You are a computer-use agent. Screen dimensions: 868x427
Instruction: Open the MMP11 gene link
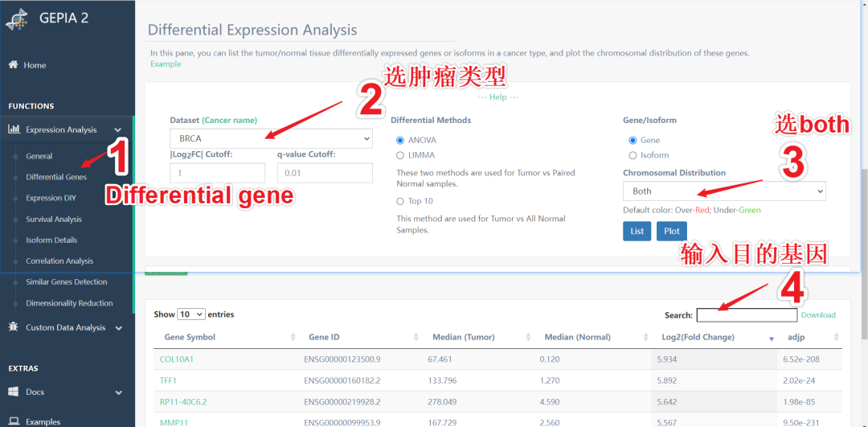pos(174,423)
